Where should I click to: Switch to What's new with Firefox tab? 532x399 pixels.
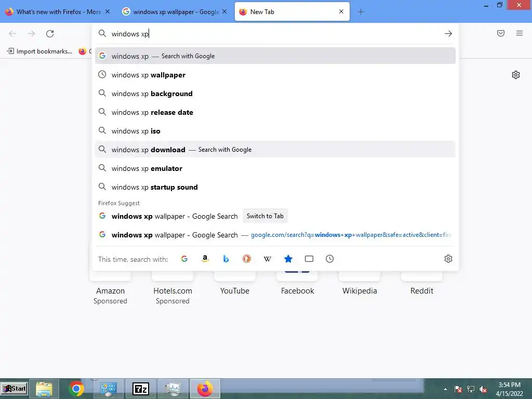58,12
